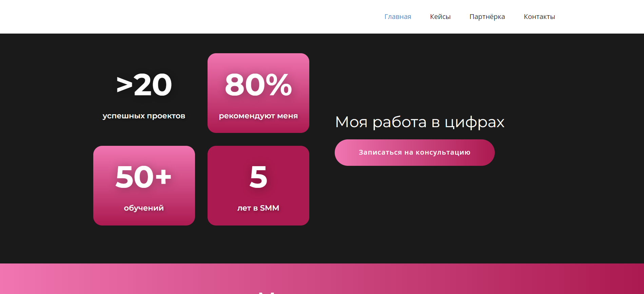644x294 pixels.
Task: Click the рекомендуют меня caption
Action: coord(258,116)
